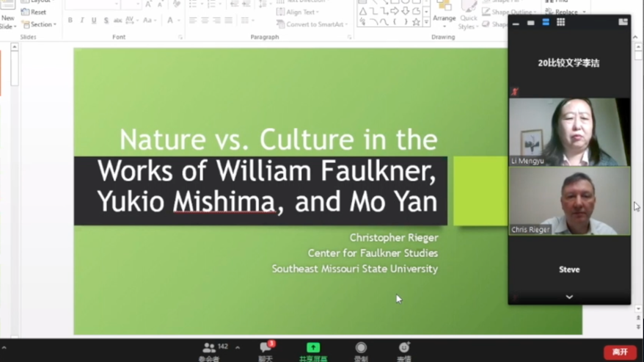Toggle italic text formatting
The width and height of the screenshot is (644, 362).
click(82, 21)
